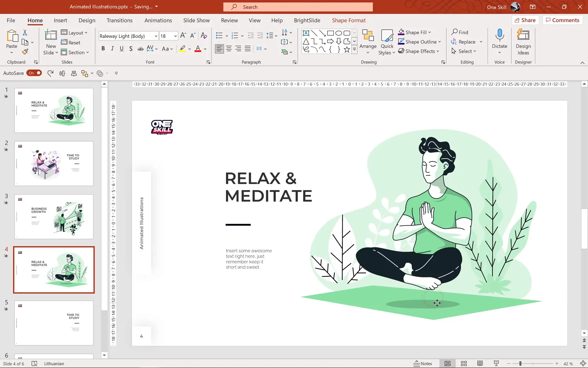Click the Strikethrough text icon
Viewport: 588px width, 368px height.
tap(140, 49)
